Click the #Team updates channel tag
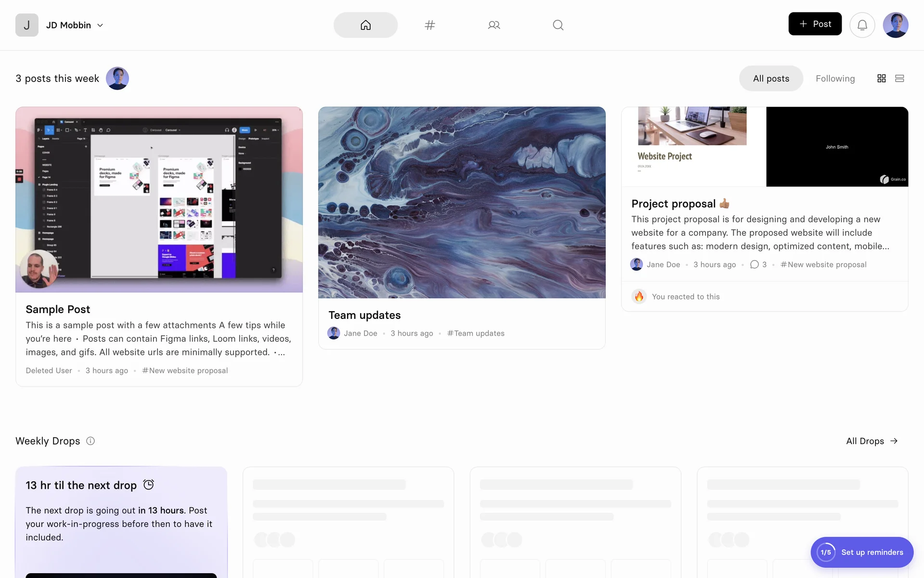 click(475, 333)
